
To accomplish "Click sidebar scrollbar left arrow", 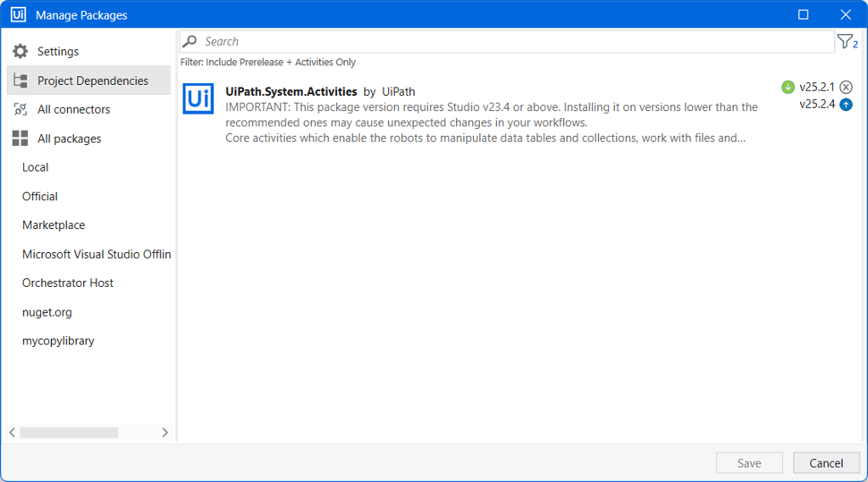I will (x=13, y=432).
